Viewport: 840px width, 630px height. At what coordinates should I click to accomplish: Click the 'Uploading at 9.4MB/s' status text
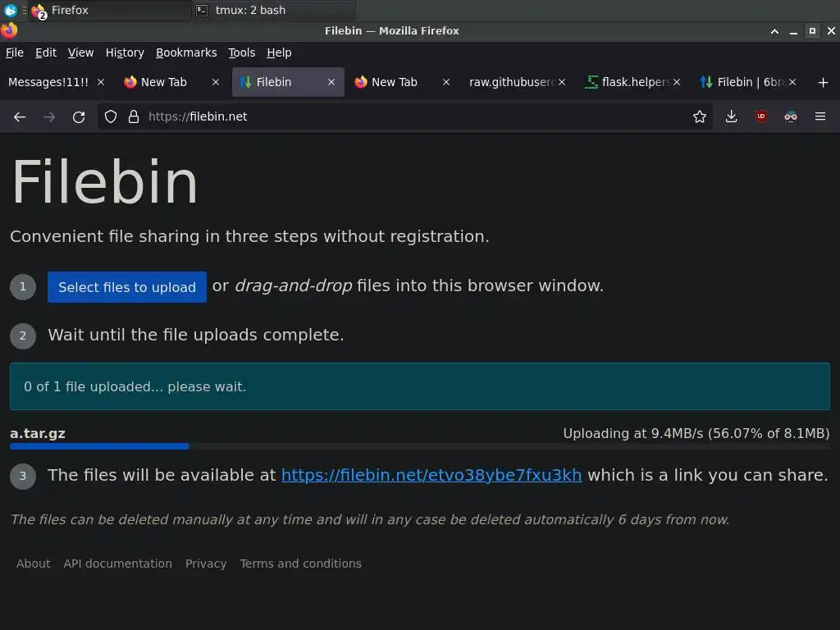click(696, 433)
